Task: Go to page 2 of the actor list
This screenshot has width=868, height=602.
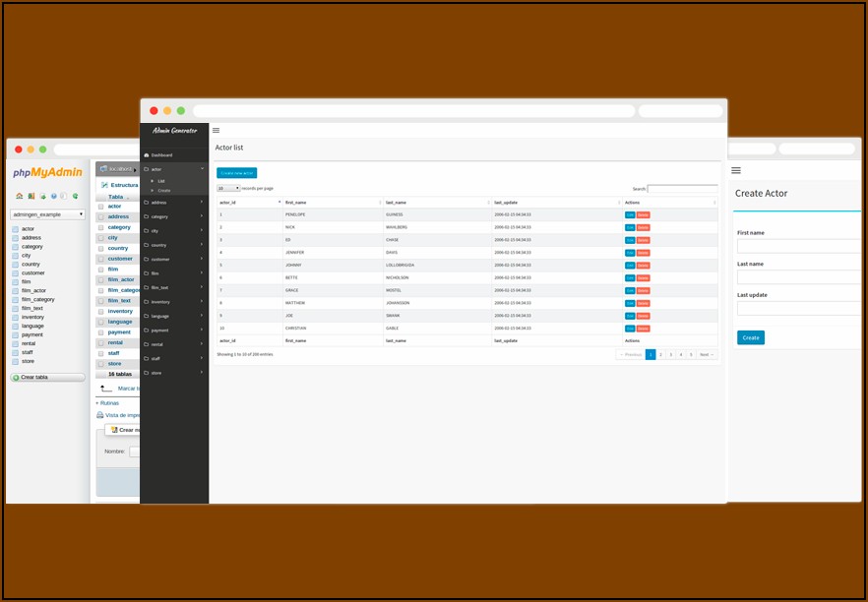Action: [x=660, y=354]
